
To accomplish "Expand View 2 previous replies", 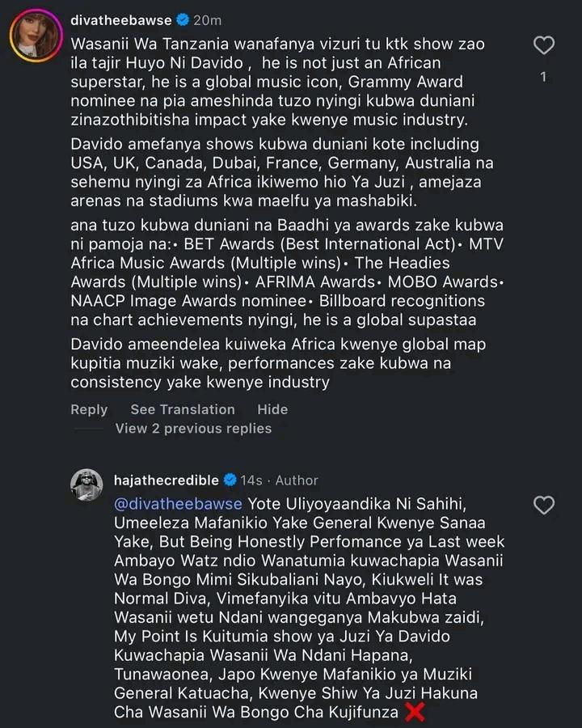I will [x=193, y=429].
